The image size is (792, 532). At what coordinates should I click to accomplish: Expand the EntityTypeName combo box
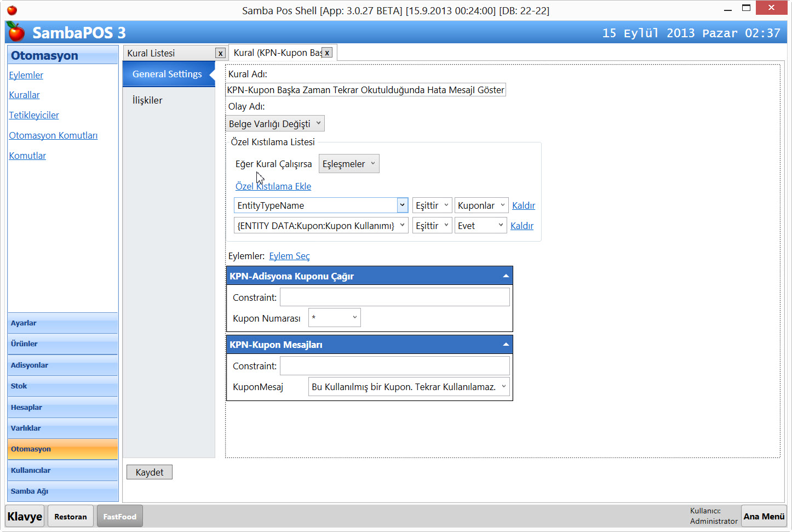pos(402,205)
